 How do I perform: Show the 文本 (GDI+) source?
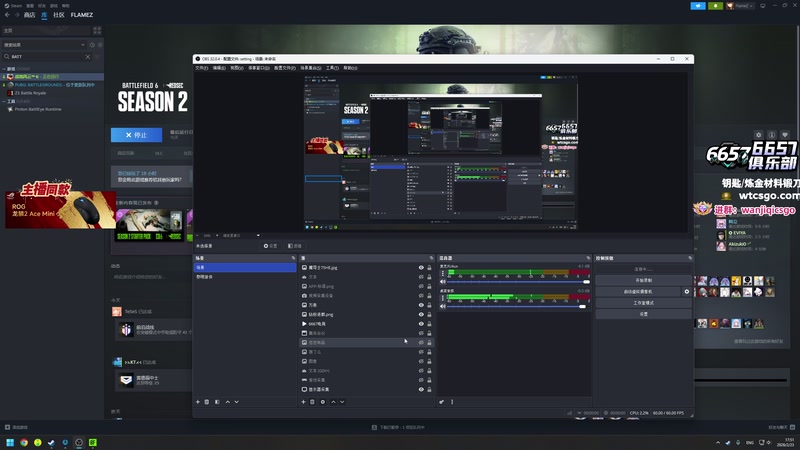(421, 371)
